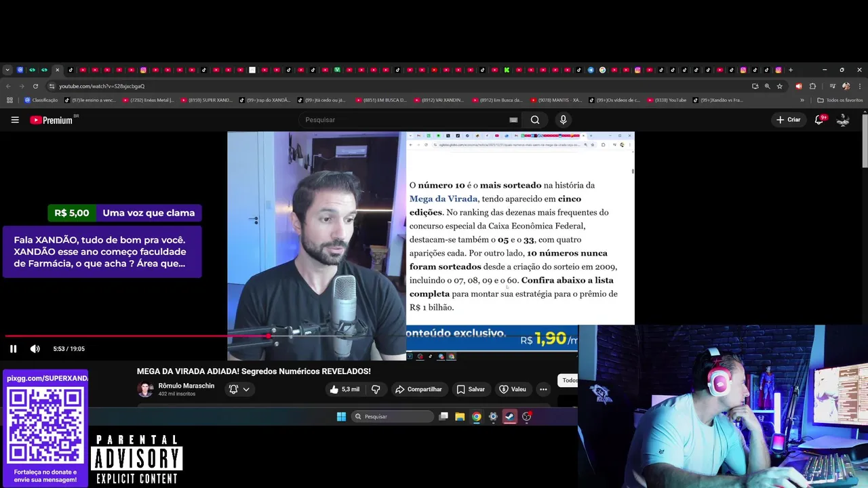Image resolution: width=868 pixels, height=488 pixels.
Task: Open the SUPER XAND bookmark (8159)
Action: [x=206, y=100]
